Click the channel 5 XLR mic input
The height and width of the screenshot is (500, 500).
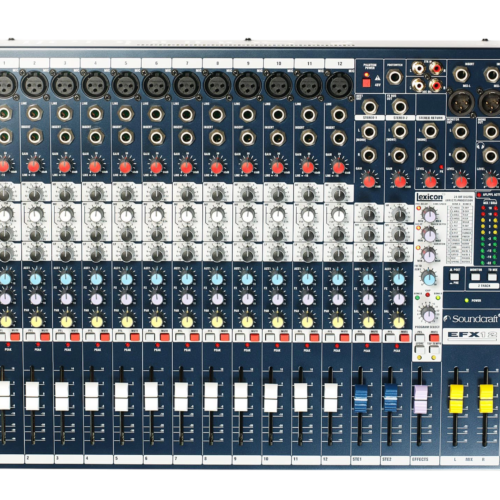pyautogui.click(x=125, y=85)
